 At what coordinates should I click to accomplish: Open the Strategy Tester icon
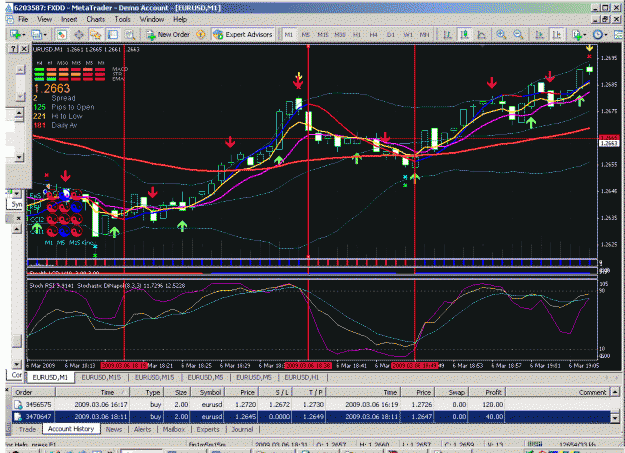130,35
